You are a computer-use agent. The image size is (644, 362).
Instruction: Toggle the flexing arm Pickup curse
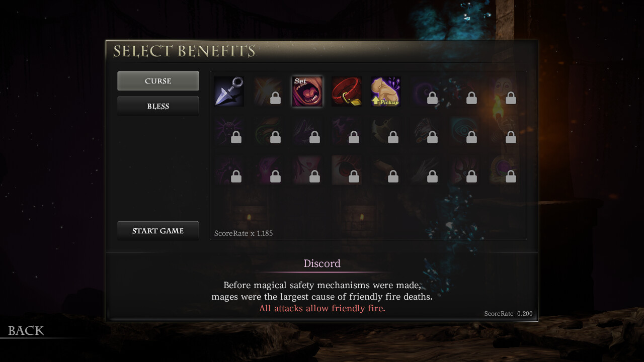pos(386,92)
